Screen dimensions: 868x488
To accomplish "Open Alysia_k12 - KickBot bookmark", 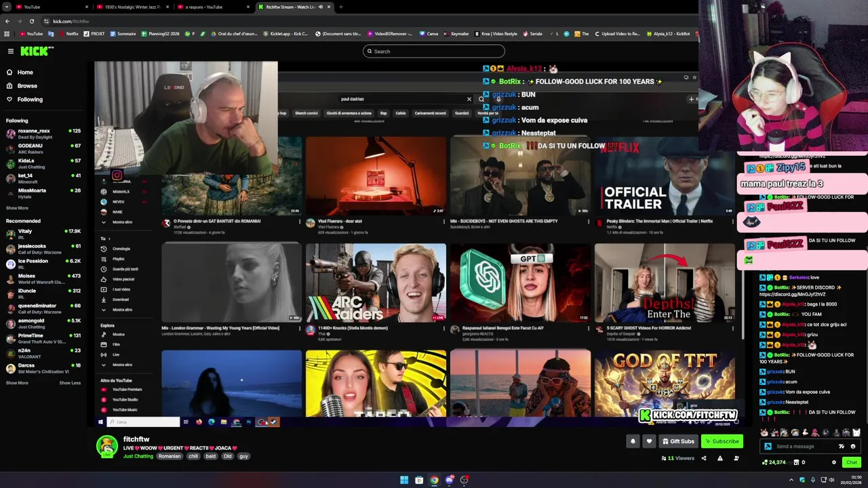I will (668, 34).
